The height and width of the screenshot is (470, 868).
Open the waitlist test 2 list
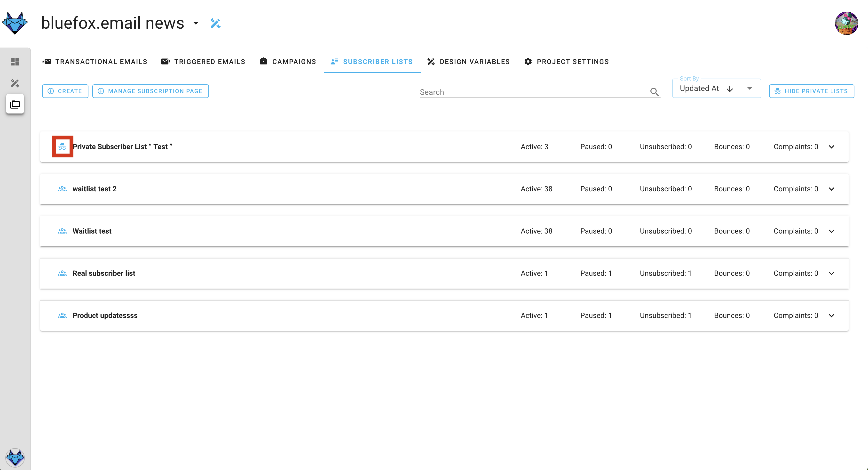[94, 189]
